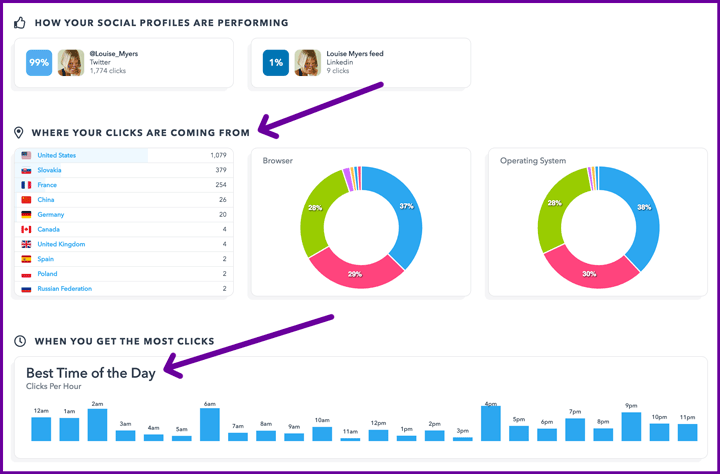Screen dimensions: 720x474
Task: Click the 30% pink Operating System segment
Action: [590, 274]
